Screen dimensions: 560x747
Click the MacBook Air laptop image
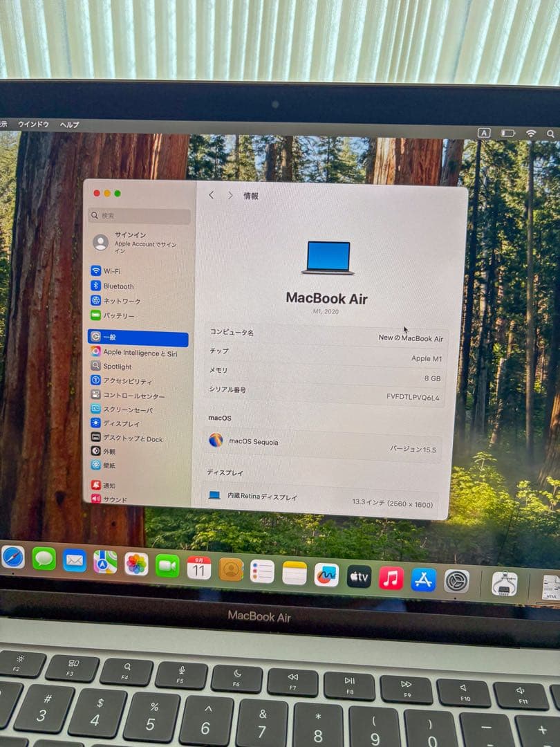coord(328,258)
